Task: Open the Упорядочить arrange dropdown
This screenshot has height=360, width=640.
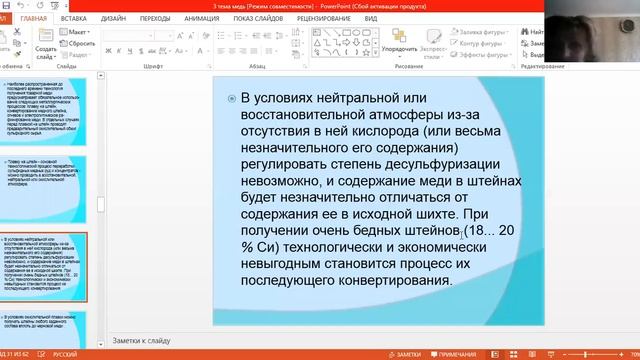Action: pos(399,43)
